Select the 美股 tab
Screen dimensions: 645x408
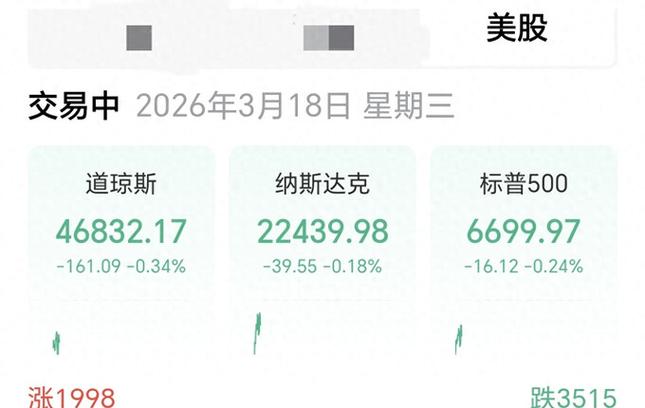coord(517,28)
